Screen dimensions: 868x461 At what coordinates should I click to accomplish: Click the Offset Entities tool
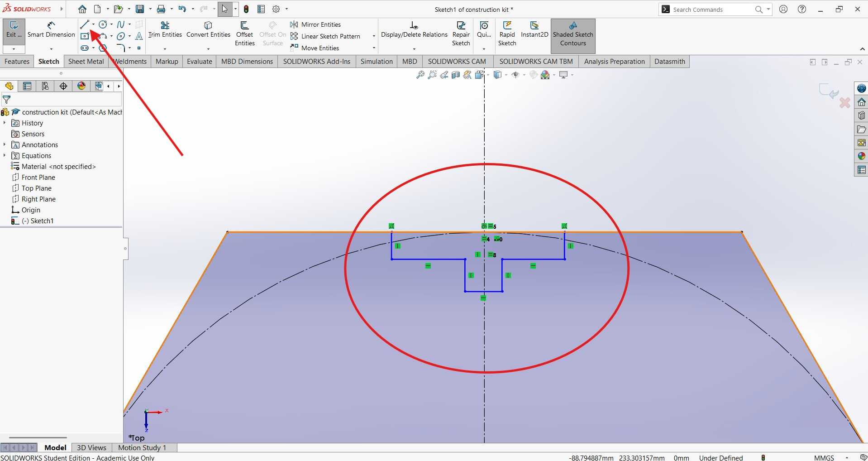pos(245,34)
